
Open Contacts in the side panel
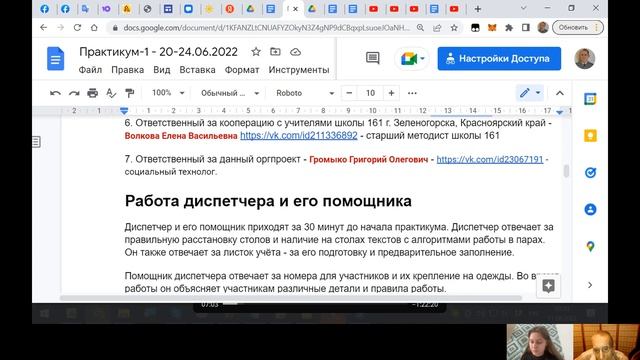pyautogui.click(x=590, y=209)
